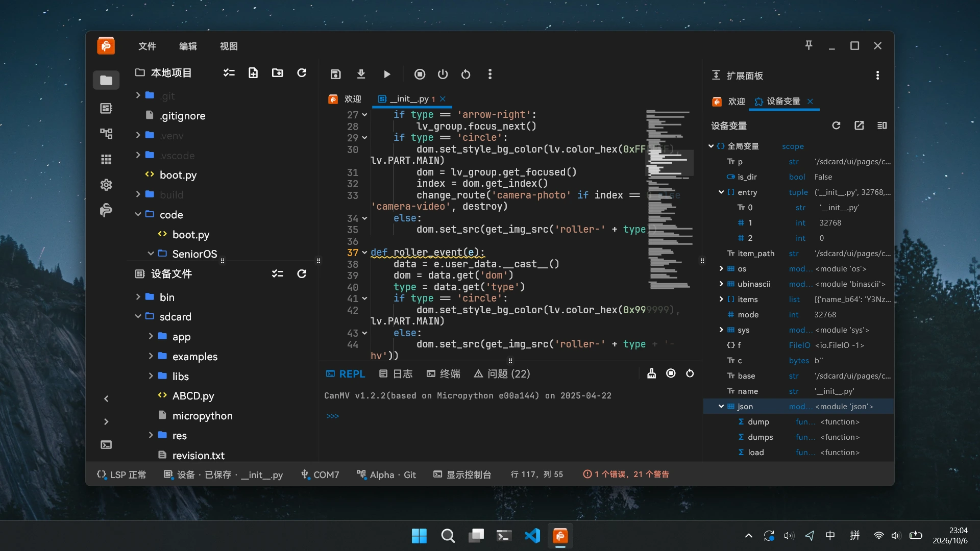Image resolution: width=980 pixels, height=551 pixels.
Task: Open the device variables pop-out icon
Action: point(859,126)
